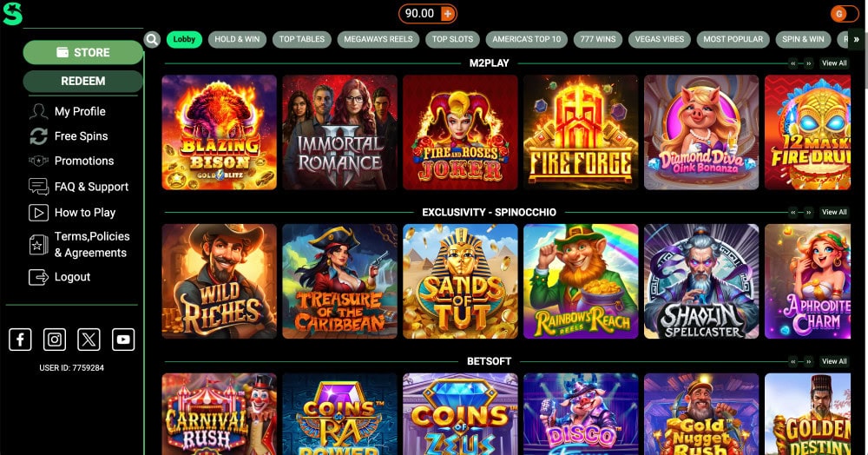The image size is (868, 455).
Task: Open the YouTube social icon
Action: [123, 340]
